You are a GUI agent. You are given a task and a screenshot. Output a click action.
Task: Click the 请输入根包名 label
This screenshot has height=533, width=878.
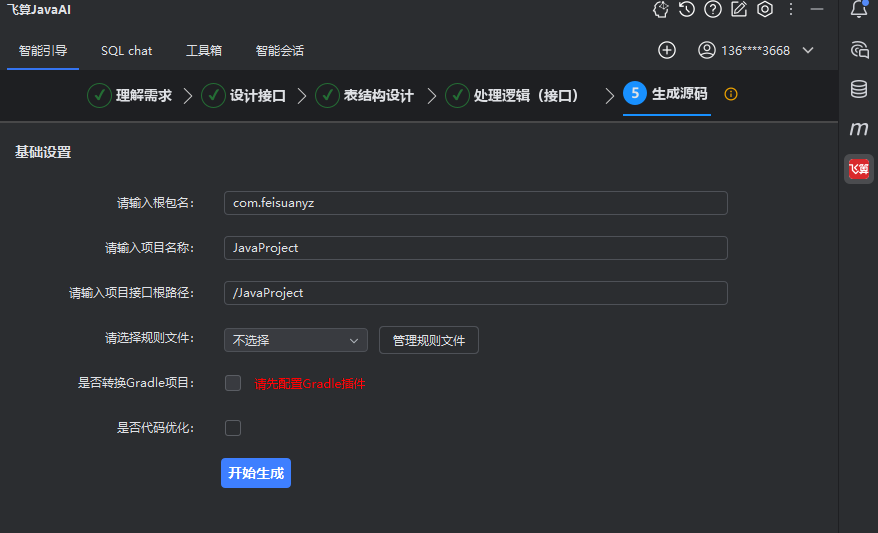point(155,203)
